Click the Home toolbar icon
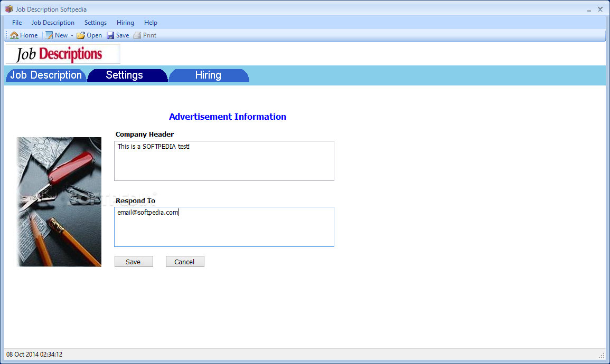Viewport: 610px width, 364px height. (14, 35)
